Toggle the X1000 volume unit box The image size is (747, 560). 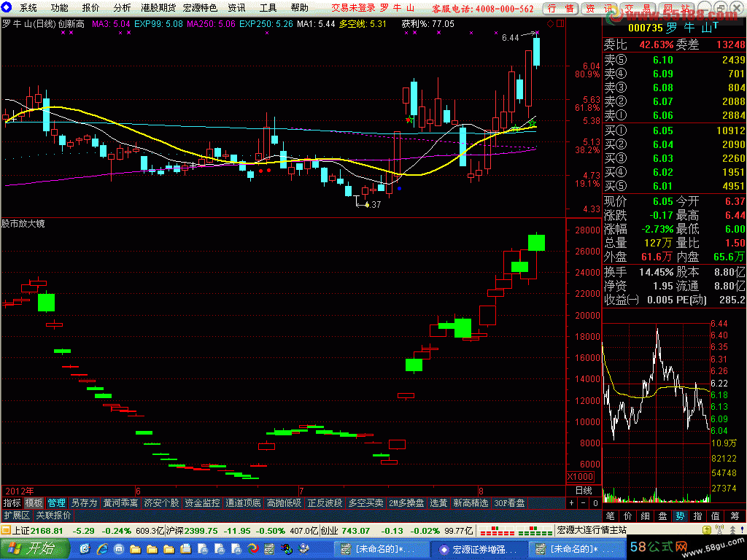tap(581, 477)
